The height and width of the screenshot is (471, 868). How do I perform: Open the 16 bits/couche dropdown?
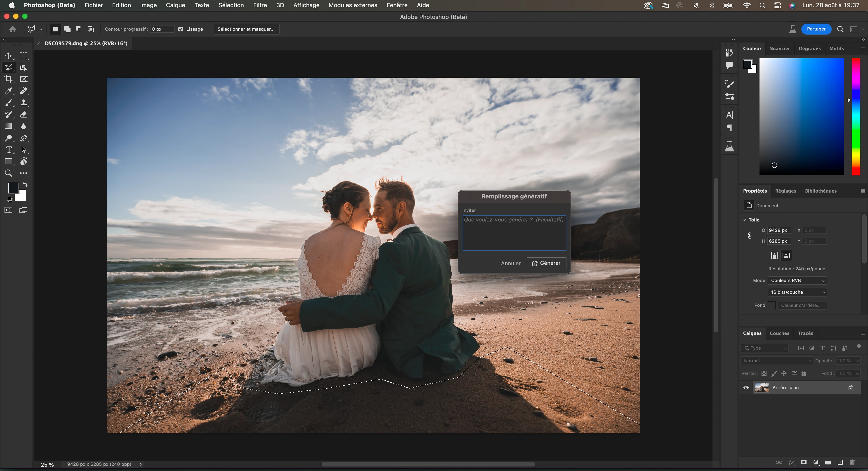797,292
